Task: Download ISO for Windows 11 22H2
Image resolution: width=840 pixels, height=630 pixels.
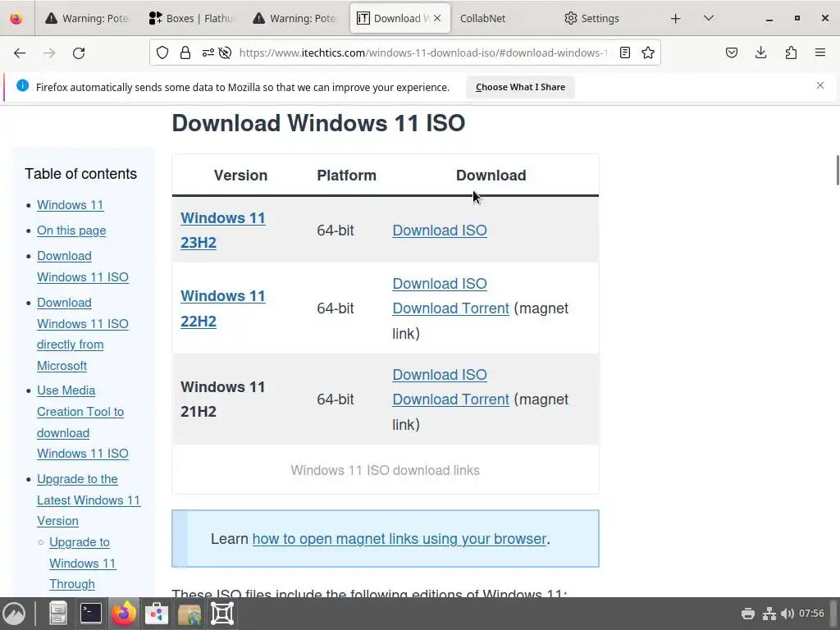Action: click(440, 283)
